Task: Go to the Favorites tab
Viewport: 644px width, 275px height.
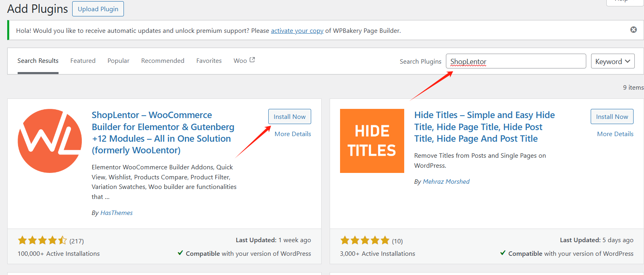Action: point(209,61)
